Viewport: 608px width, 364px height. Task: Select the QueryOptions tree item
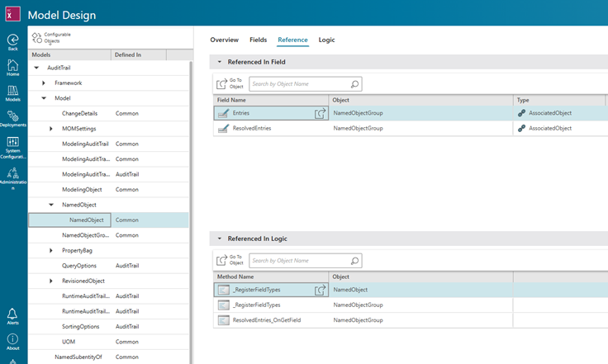[80, 266]
